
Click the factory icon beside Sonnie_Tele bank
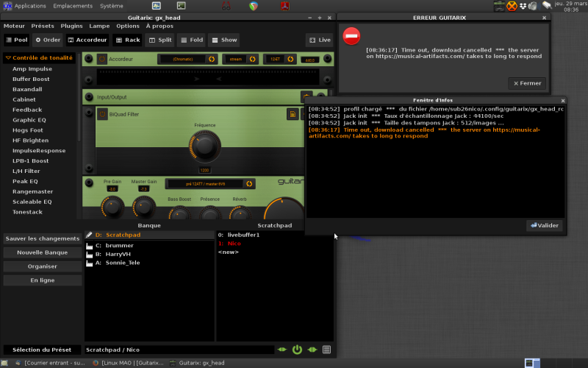(x=89, y=263)
